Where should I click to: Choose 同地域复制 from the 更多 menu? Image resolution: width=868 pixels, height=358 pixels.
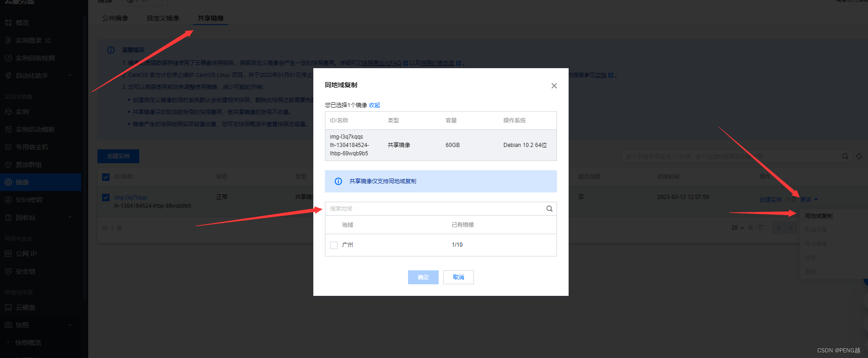(819, 216)
